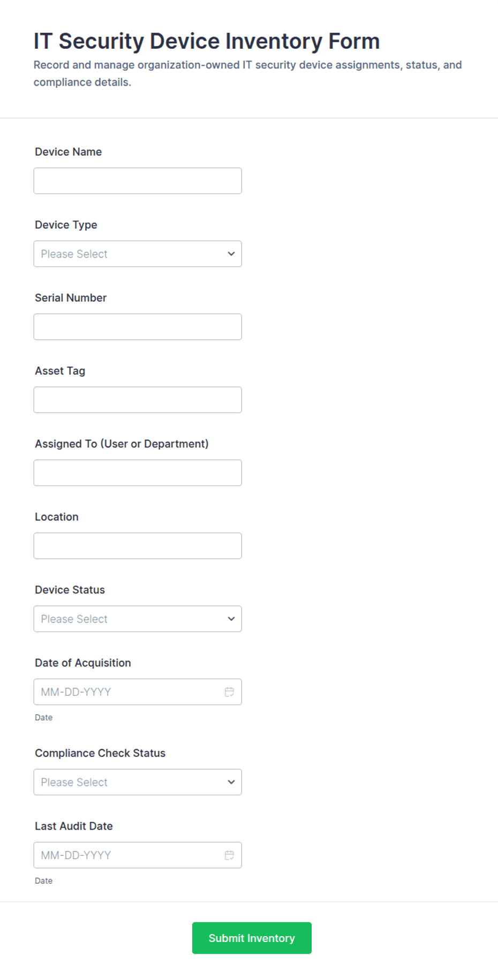Focus the Device Name text field
This screenshot has height=980, width=498.
coord(138,181)
